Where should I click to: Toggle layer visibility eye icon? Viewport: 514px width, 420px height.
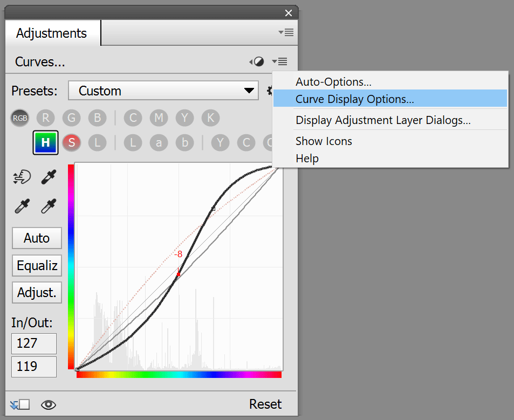pyautogui.click(x=49, y=405)
